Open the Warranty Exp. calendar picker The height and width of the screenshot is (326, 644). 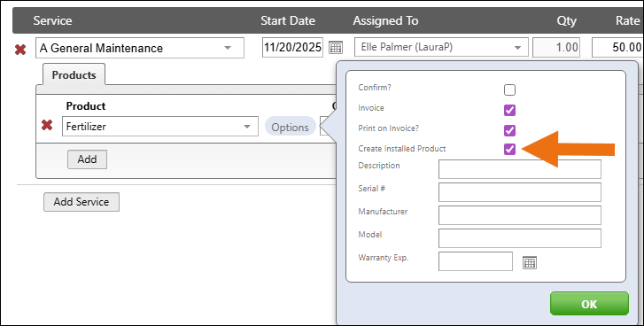coord(530,262)
